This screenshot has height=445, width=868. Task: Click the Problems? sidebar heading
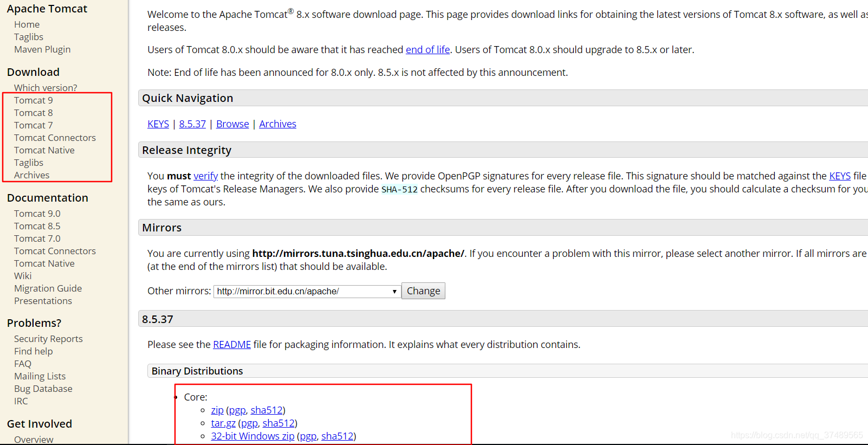click(34, 323)
